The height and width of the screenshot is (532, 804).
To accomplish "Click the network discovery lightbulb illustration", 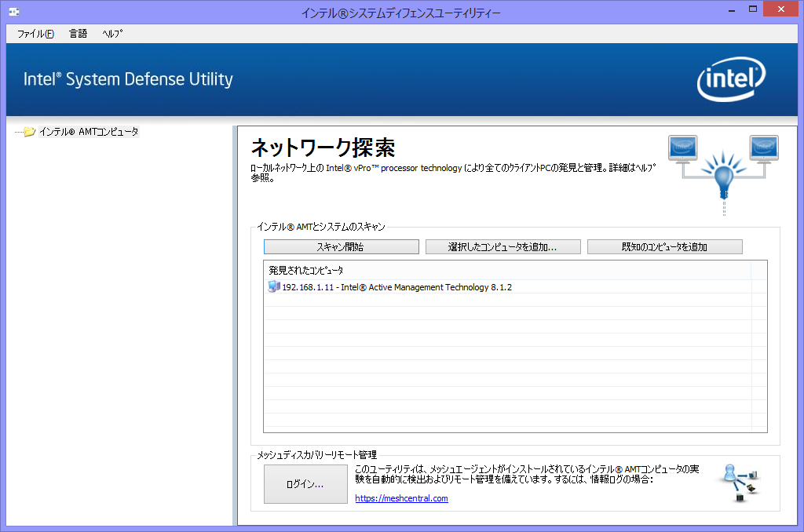I will pyautogui.click(x=723, y=175).
